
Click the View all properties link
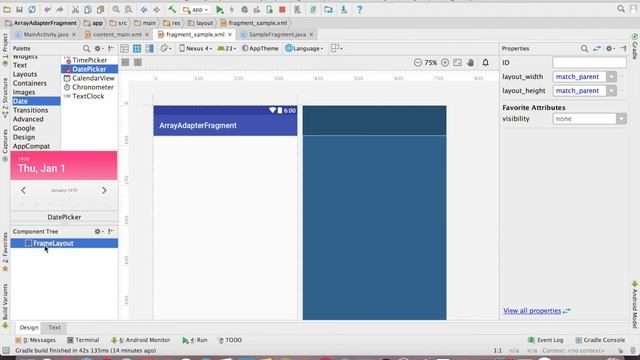coord(532,311)
